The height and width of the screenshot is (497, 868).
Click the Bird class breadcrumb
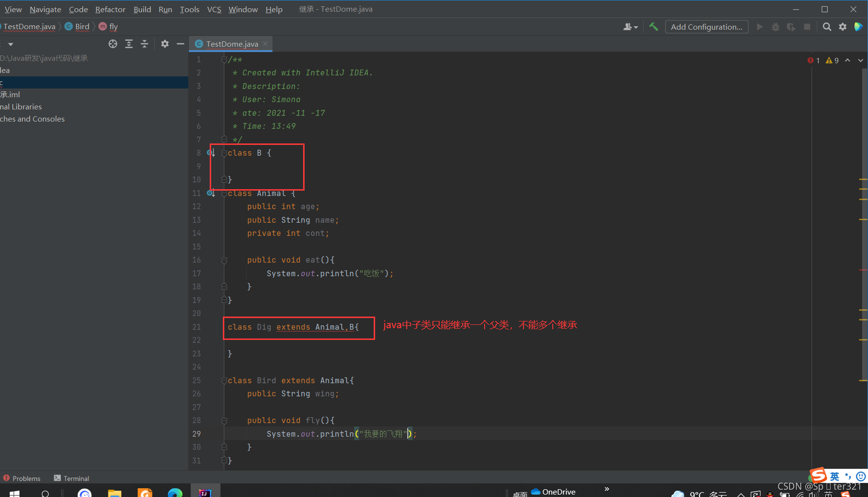click(x=77, y=27)
